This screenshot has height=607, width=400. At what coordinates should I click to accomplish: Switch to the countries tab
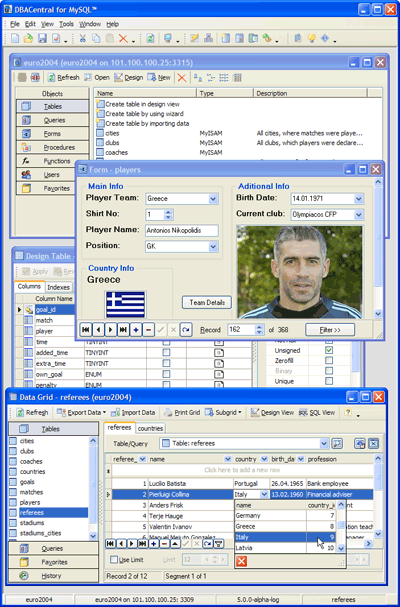pyautogui.click(x=150, y=428)
